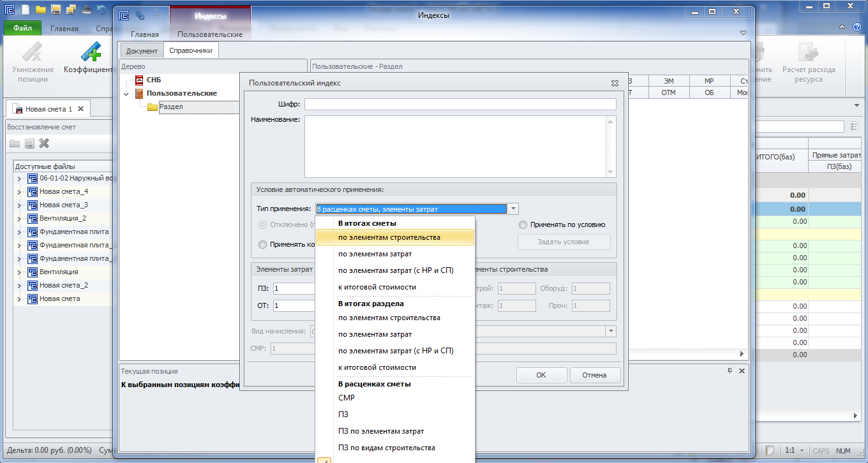Click the Раздел folder icon in tree
This screenshot has width=868, height=463.
[x=153, y=107]
